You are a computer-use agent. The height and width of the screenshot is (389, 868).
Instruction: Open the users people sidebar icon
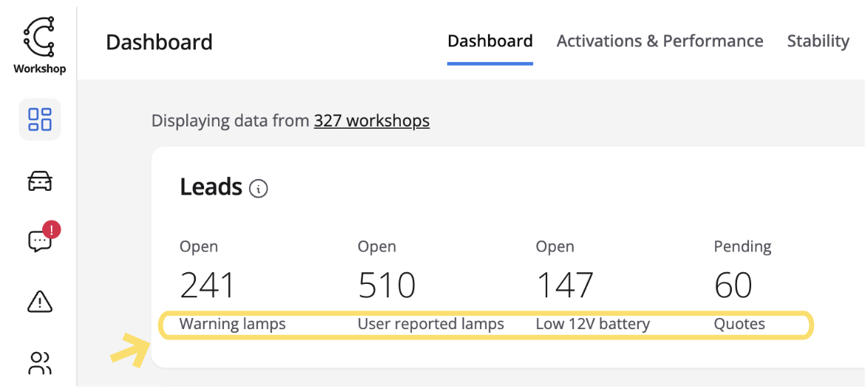(39, 362)
